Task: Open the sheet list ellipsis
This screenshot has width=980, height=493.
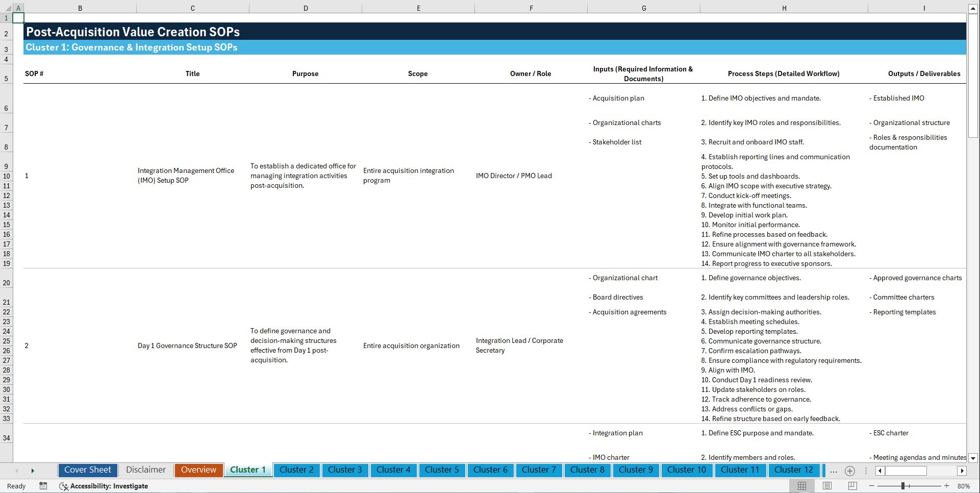Action: (833, 471)
